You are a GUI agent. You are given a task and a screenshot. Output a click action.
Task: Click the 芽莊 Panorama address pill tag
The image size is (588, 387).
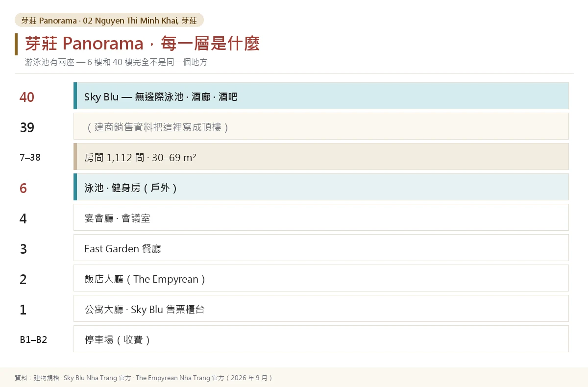pos(109,20)
